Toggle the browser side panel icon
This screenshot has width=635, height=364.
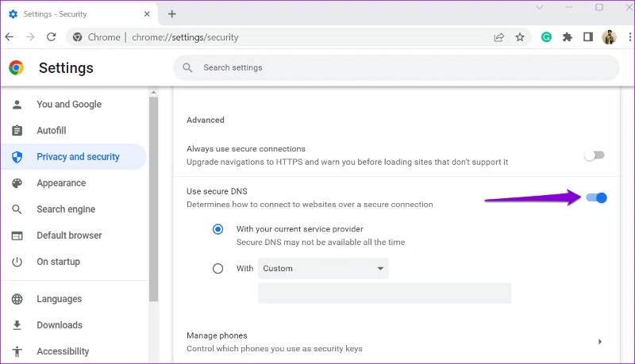tap(588, 37)
